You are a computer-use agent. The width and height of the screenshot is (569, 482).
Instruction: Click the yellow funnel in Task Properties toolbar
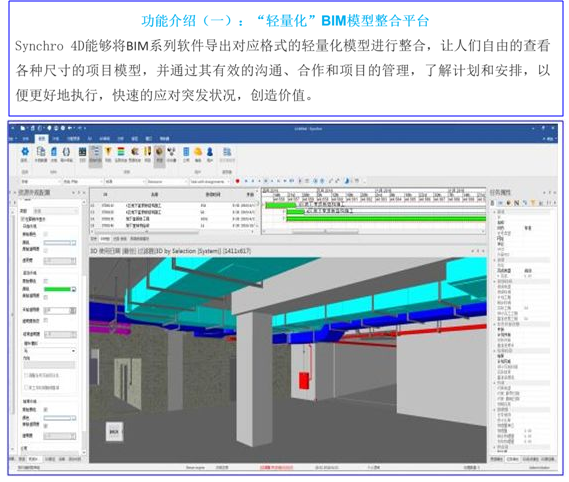click(533, 203)
